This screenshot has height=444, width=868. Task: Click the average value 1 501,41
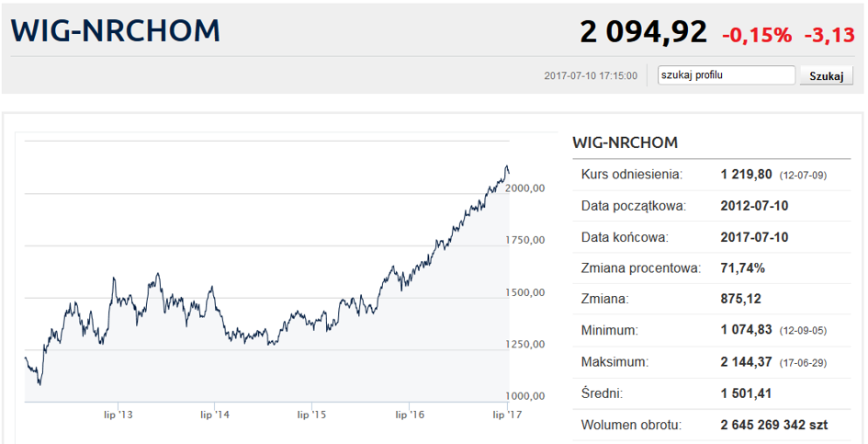pos(746,393)
